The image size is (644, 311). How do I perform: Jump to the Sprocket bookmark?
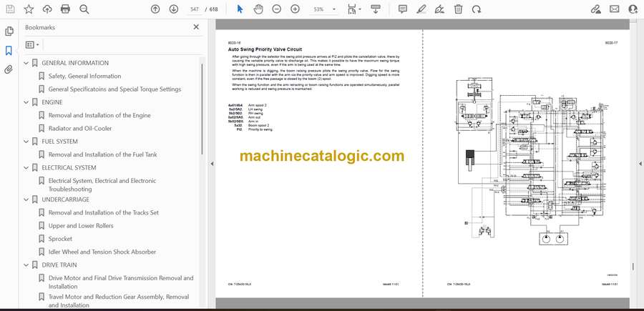(60, 239)
